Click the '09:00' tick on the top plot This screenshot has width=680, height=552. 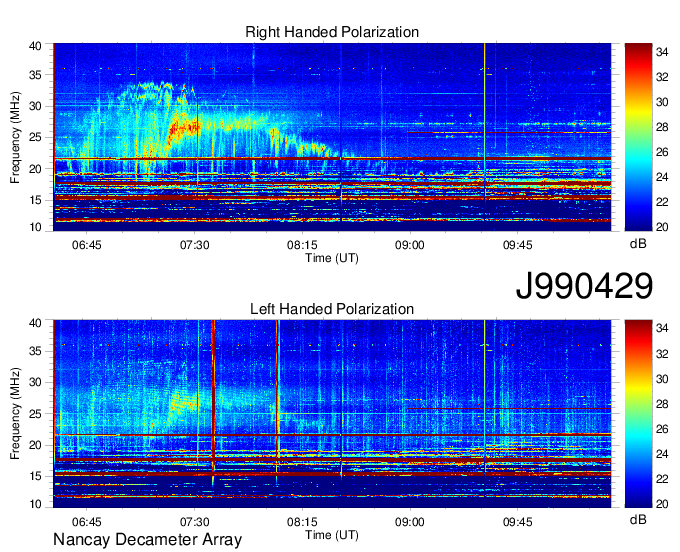point(409,245)
